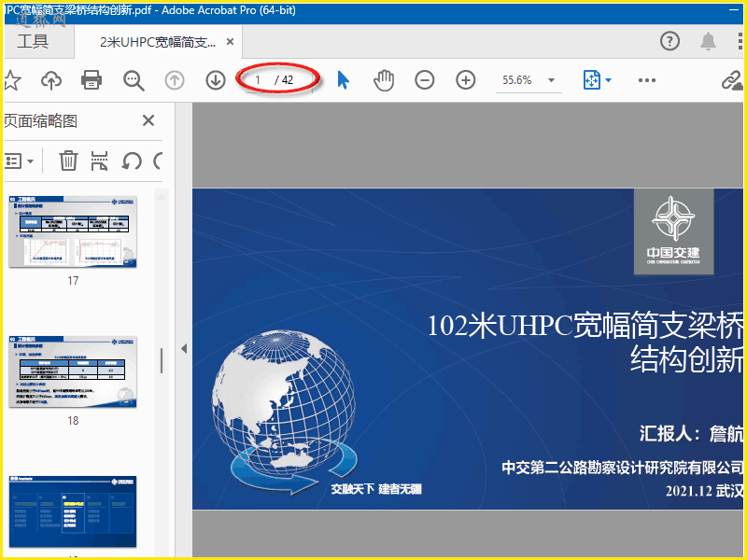
Task: Close the page thumbnails (页面缩略图) panel
Action: (x=148, y=120)
